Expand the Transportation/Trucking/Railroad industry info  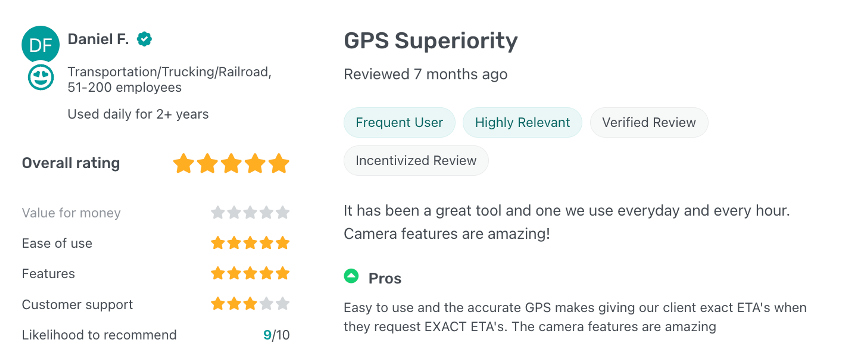(169, 72)
